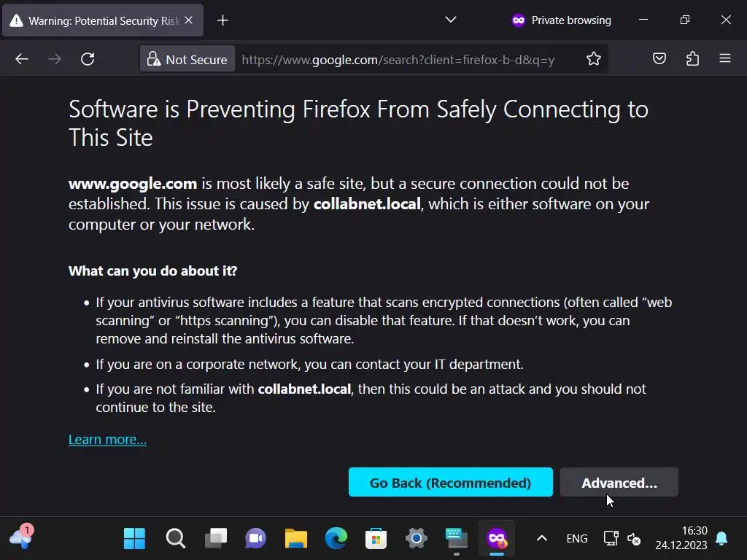Open the Extensions puzzle icon

point(692,59)
